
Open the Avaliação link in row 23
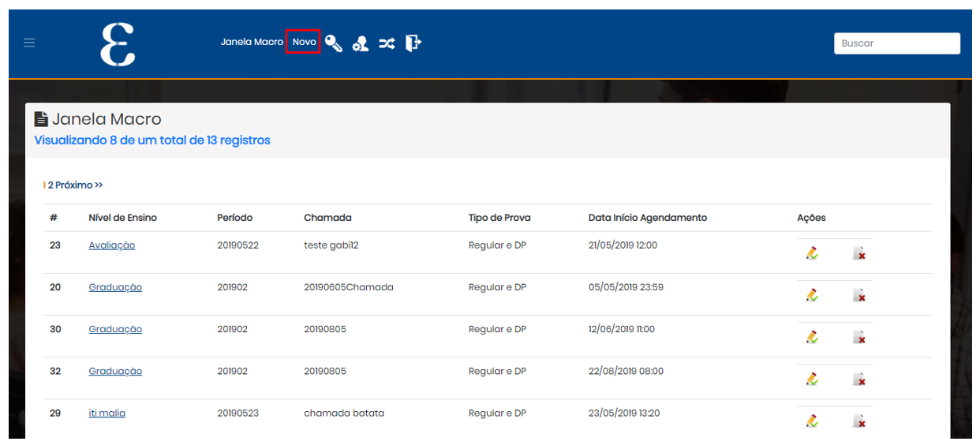(x=112, y=245)
